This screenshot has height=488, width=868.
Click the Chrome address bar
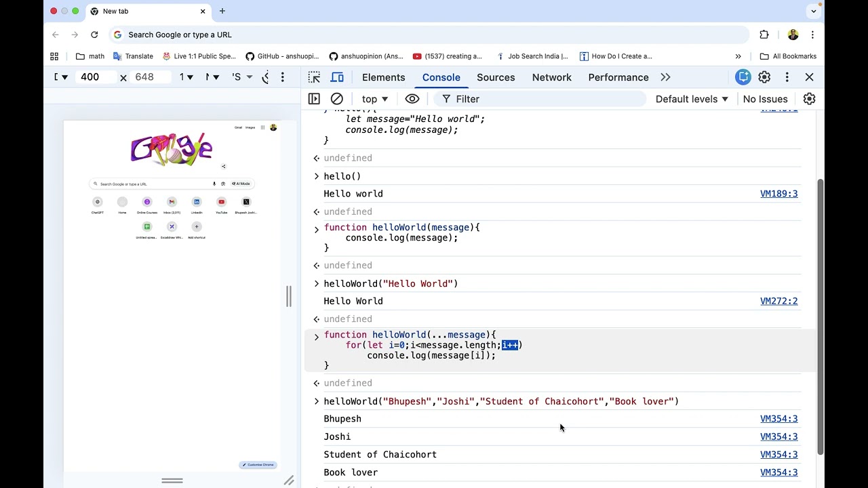click(429, 35)
